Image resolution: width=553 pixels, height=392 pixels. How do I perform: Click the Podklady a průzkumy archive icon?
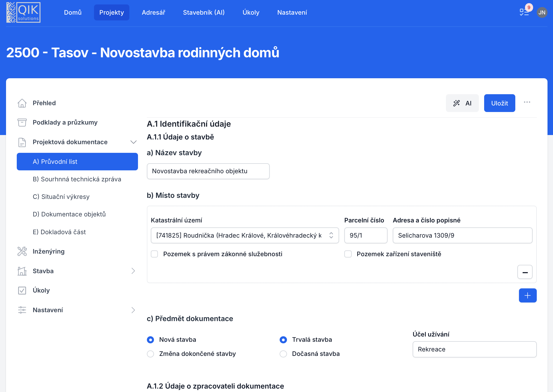tap(22, 122)
